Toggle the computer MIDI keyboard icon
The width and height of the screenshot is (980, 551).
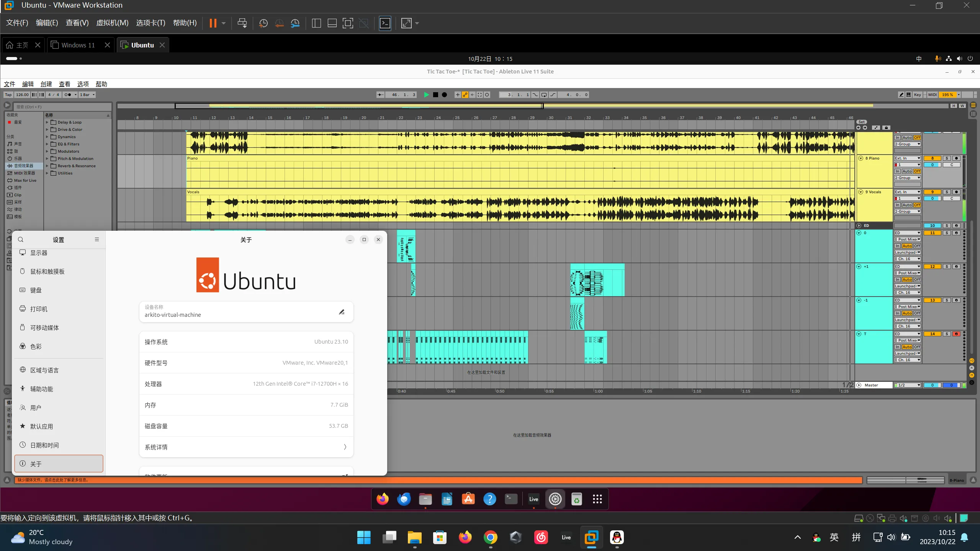909,95
